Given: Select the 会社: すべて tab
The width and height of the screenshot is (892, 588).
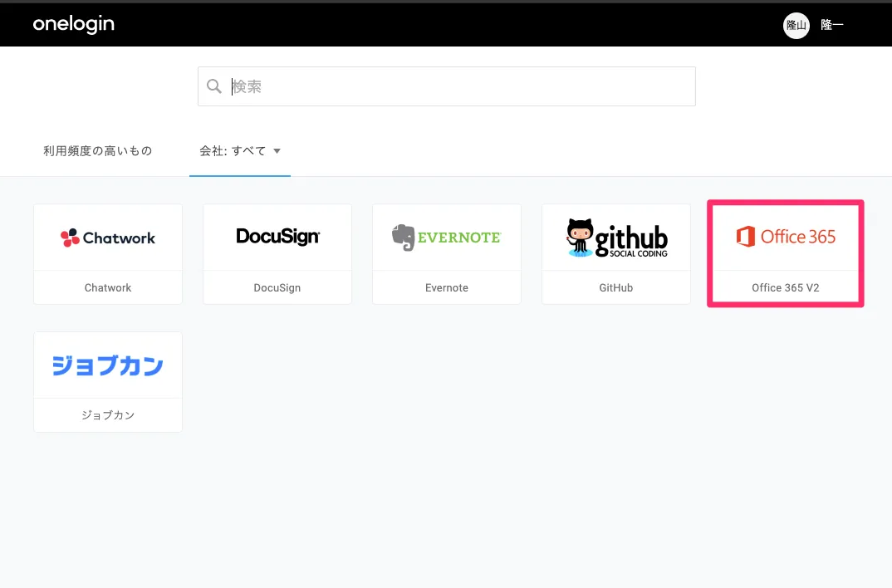Looking at the screenshot, I should [233, 151].
